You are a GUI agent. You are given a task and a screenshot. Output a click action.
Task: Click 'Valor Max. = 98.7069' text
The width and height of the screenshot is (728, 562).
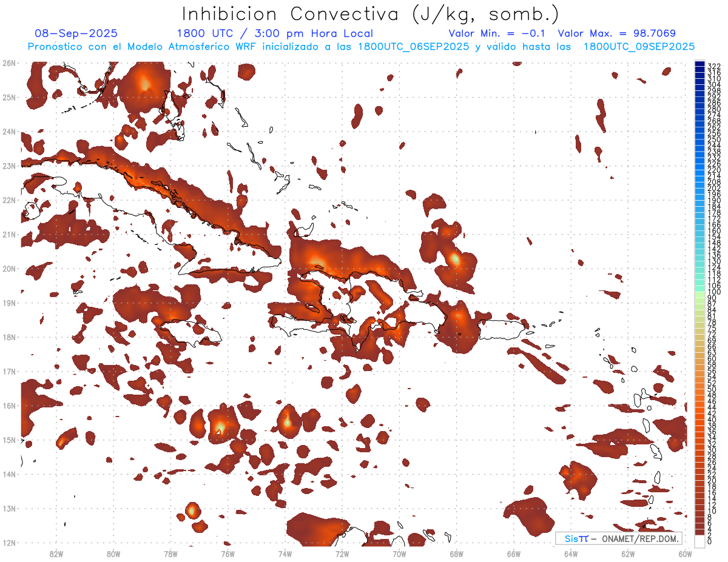point(617,33)
